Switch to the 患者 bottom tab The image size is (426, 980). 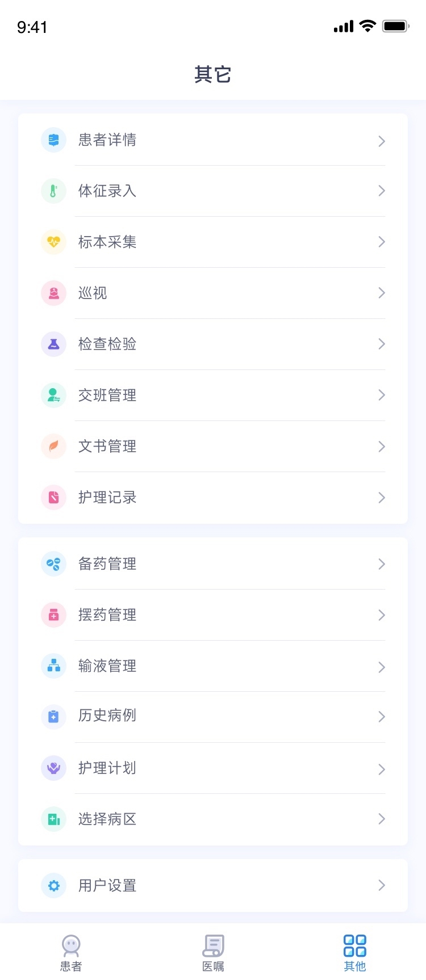point(71,953)
